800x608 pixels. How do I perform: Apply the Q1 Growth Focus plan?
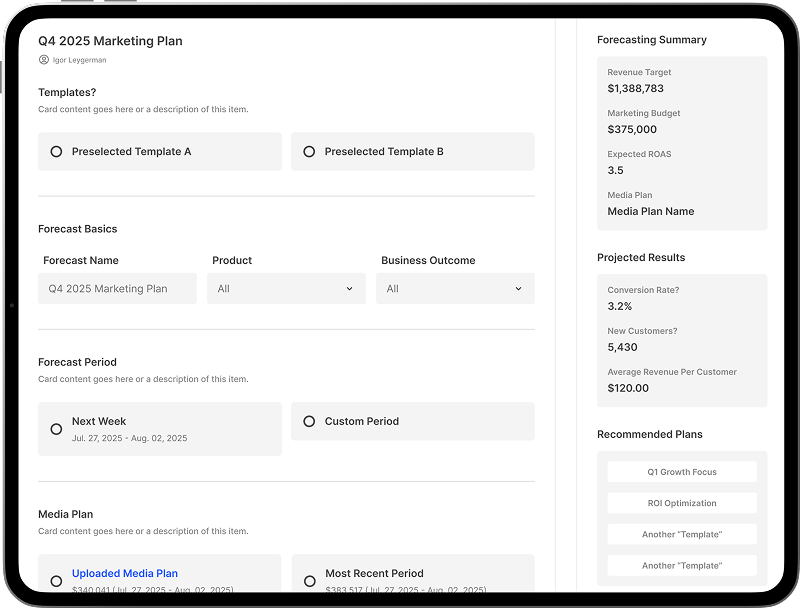tap(682, 472)
